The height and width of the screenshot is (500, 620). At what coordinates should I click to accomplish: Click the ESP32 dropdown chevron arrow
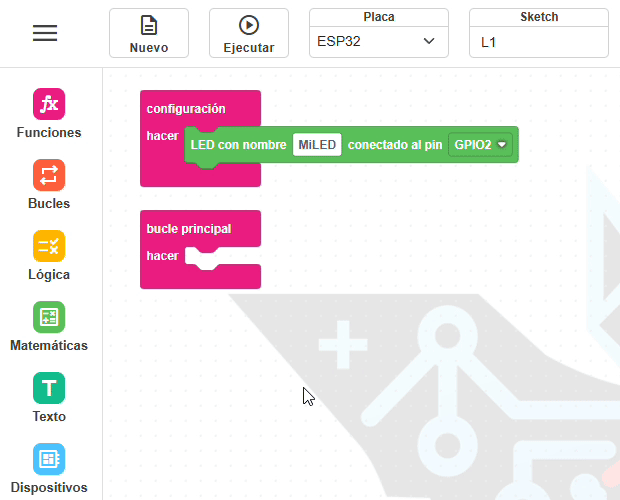pyautogui.click(x=429, y=41)
